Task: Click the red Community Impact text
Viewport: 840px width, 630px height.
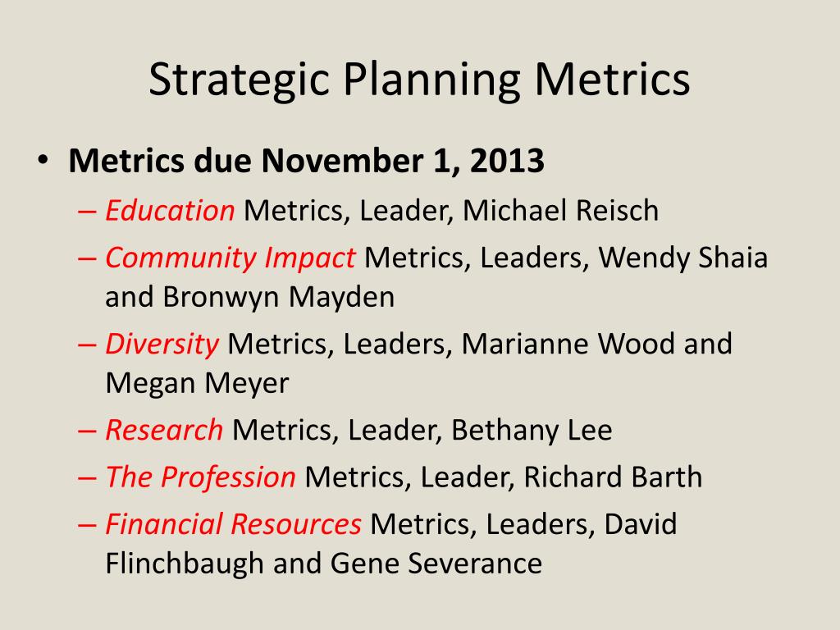Action: [230, 258]
